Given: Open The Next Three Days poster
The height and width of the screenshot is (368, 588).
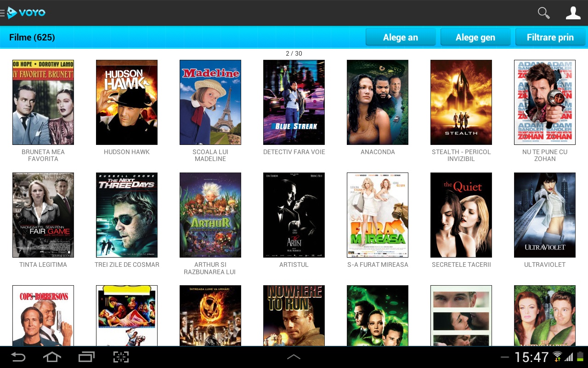Looking at the screenshot, I should [x=127, y=215].
